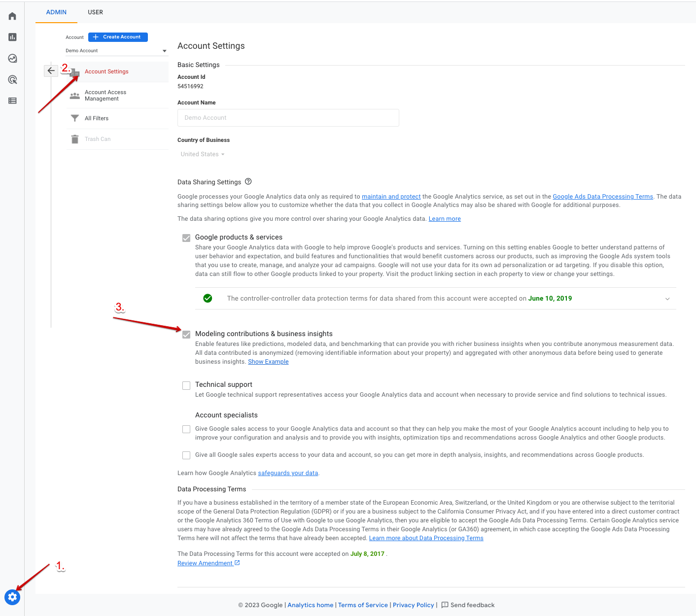Switch to the USER tab
The height and width of the screenshot is (616, 696).
pyautogui.click(x=96, y=12)
